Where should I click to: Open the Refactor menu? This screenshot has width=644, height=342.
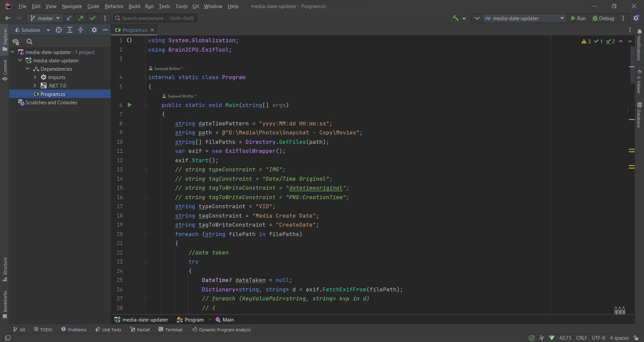114,6
